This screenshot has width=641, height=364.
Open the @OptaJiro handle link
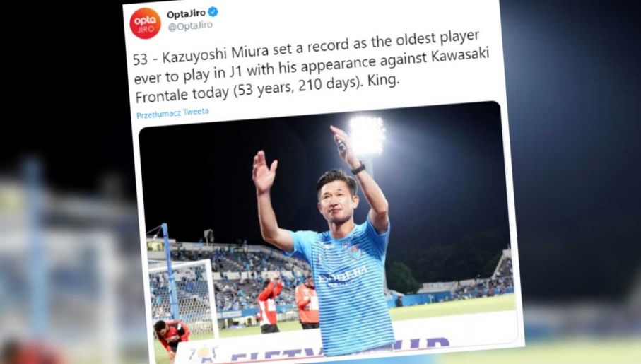coord(190,26)
